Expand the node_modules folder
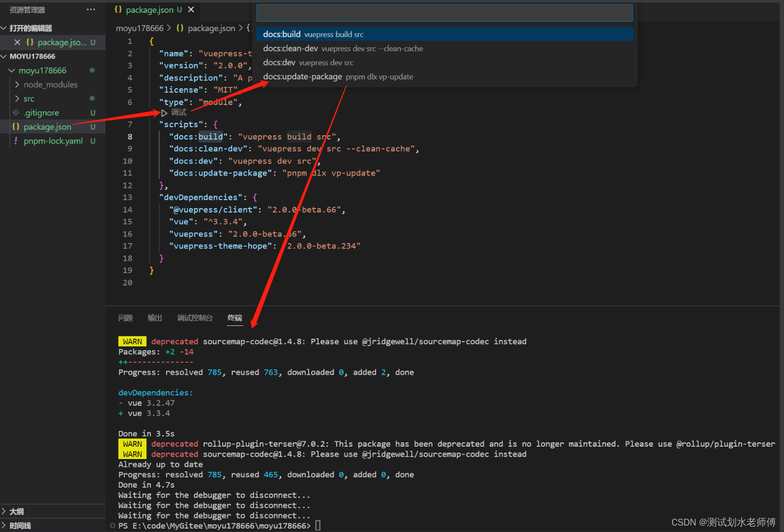784x532 pixels. [17, 84]
